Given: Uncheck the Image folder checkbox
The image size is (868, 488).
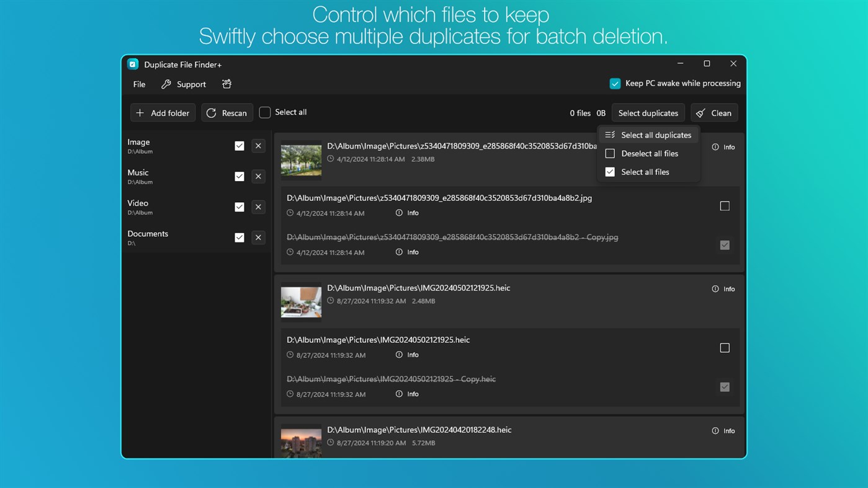Looking at the screenshot, I should tap(239, 146).
